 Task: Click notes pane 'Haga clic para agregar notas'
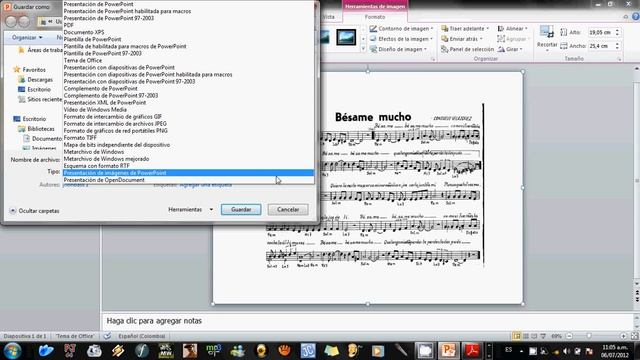(x=154, y=321)
